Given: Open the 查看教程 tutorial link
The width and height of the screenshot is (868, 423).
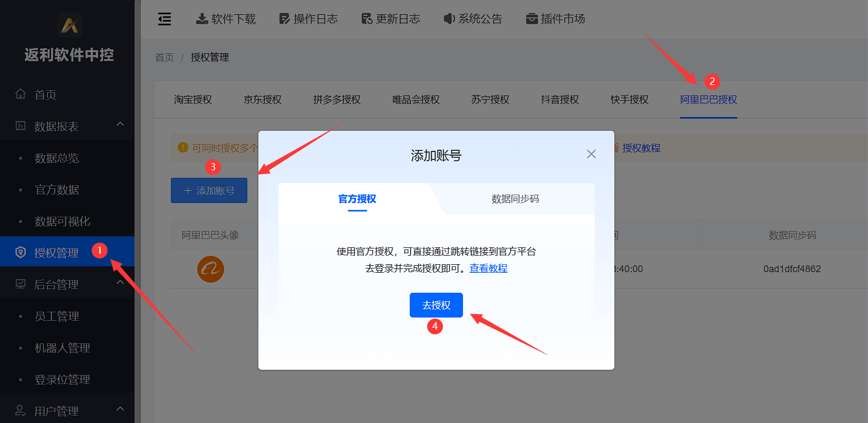Looking at the screenshot, I should [488, 268].
